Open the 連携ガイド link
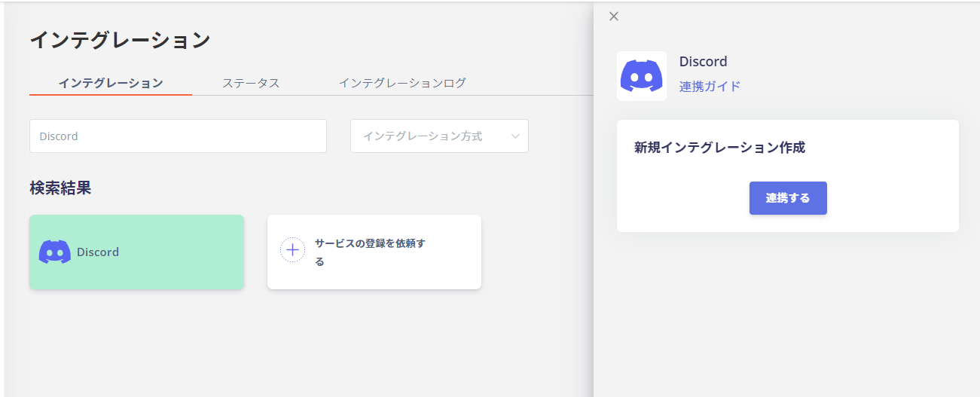Screen dimensions: 980x397 [710, 87]
